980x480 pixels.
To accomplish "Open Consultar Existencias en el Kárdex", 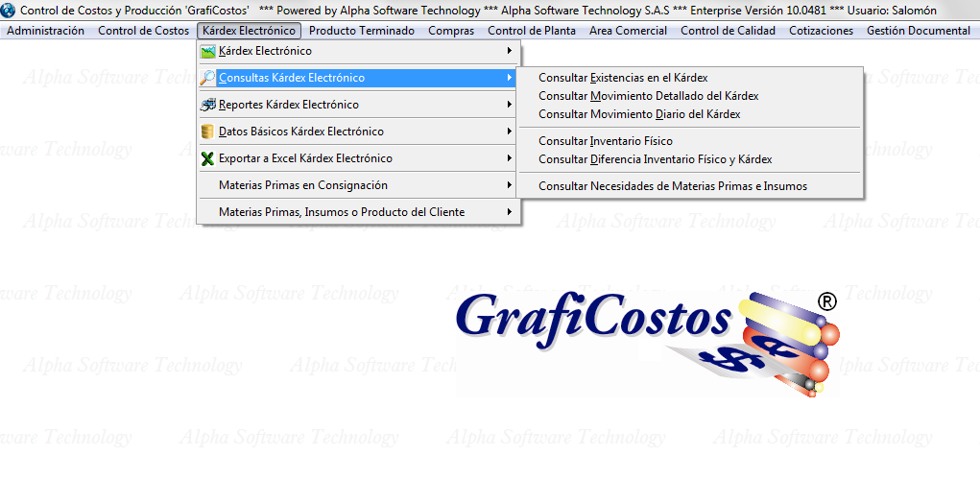I will click(x=623, y=78).
